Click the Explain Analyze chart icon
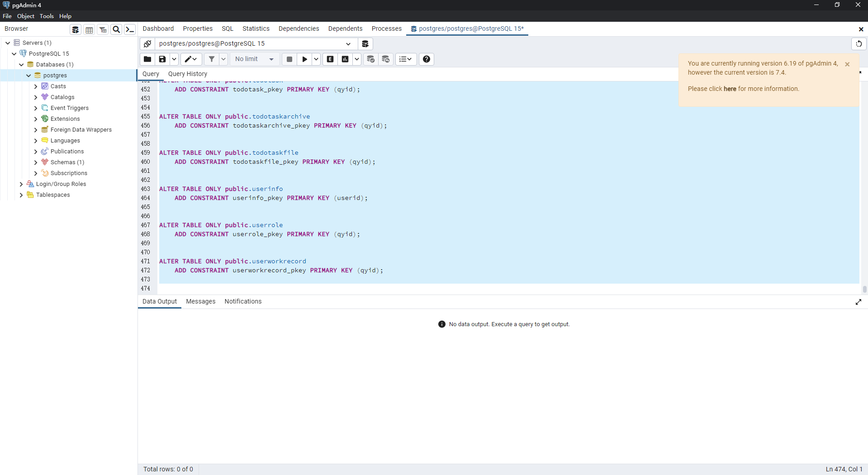 click(345, 59)
